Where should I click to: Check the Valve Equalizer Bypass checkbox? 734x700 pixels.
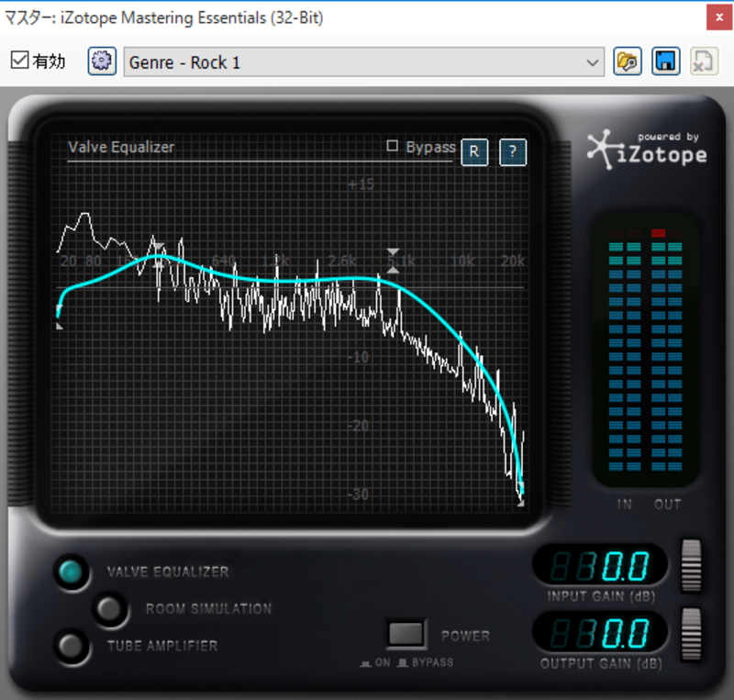coord(392,146)
